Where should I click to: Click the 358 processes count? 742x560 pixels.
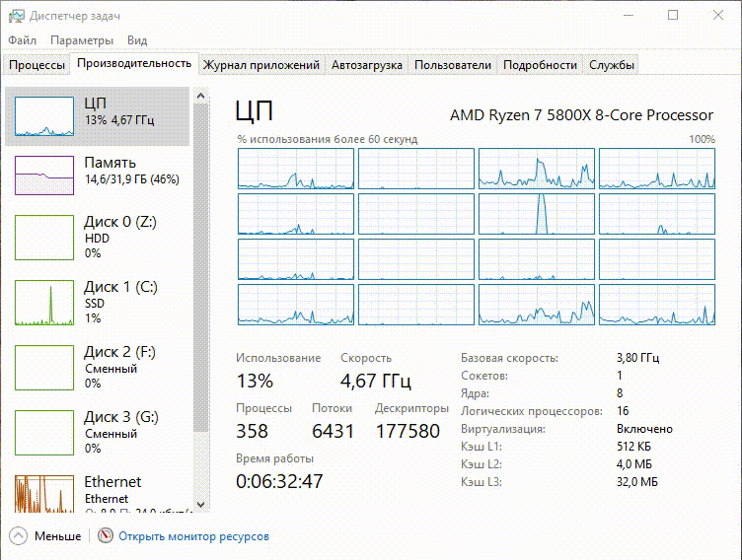click(x=253, y=431)
